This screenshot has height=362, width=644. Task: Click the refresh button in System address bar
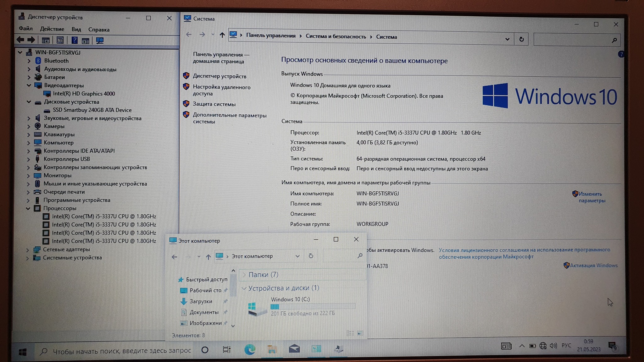point(521,39)
